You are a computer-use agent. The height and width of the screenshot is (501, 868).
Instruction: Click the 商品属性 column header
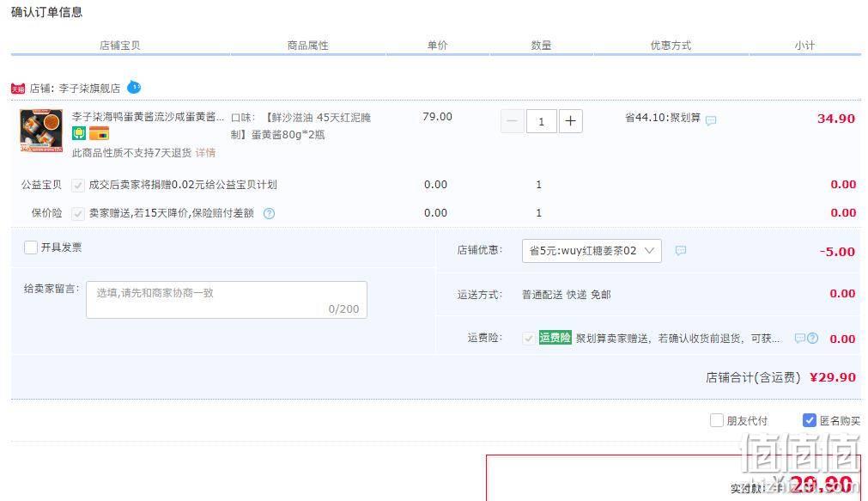point(307,46)
